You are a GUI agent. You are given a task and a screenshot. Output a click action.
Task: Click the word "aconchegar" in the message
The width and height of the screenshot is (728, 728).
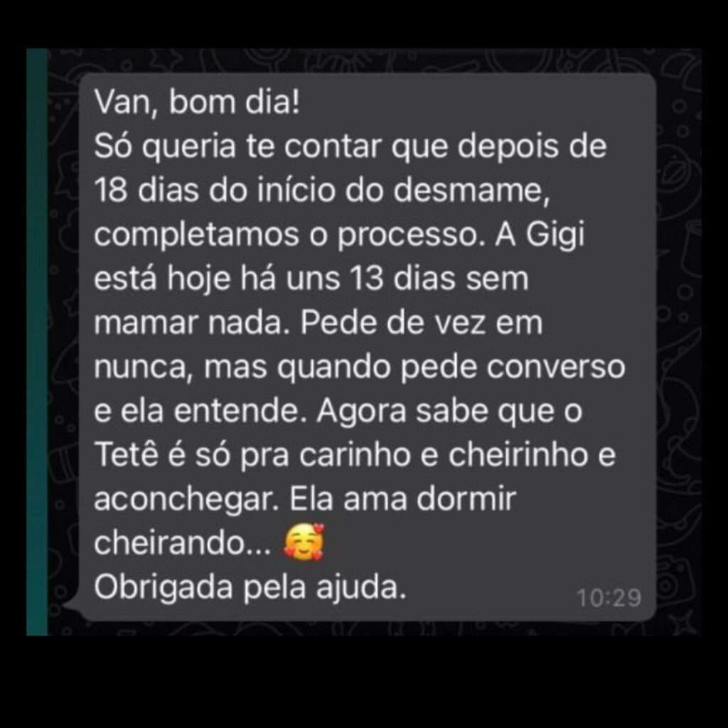click(186, 500)
